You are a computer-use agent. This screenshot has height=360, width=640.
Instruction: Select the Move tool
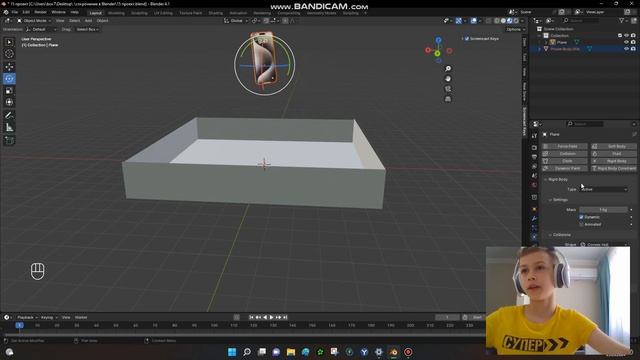9,67
